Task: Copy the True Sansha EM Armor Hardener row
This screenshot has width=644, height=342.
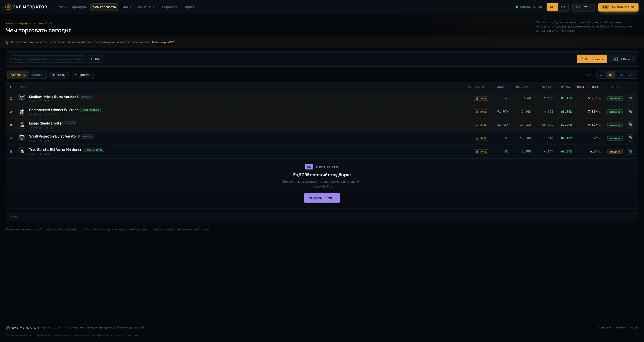Action: click(x=630, y=151)
